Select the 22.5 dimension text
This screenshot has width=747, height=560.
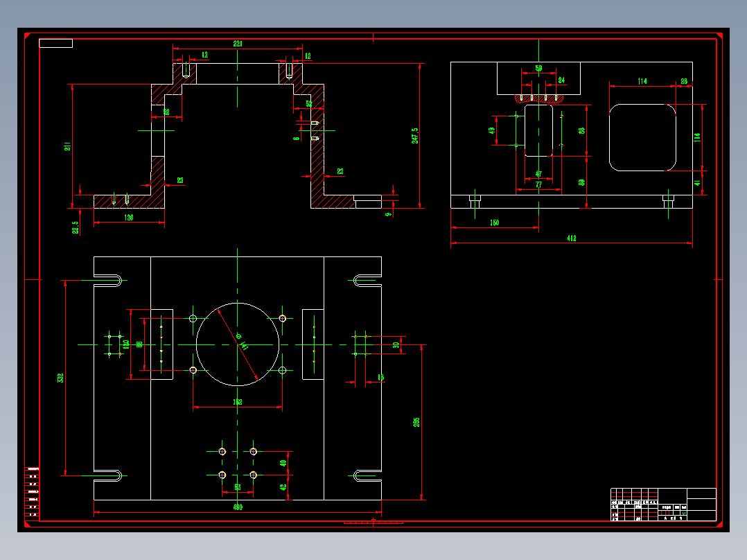76,227
